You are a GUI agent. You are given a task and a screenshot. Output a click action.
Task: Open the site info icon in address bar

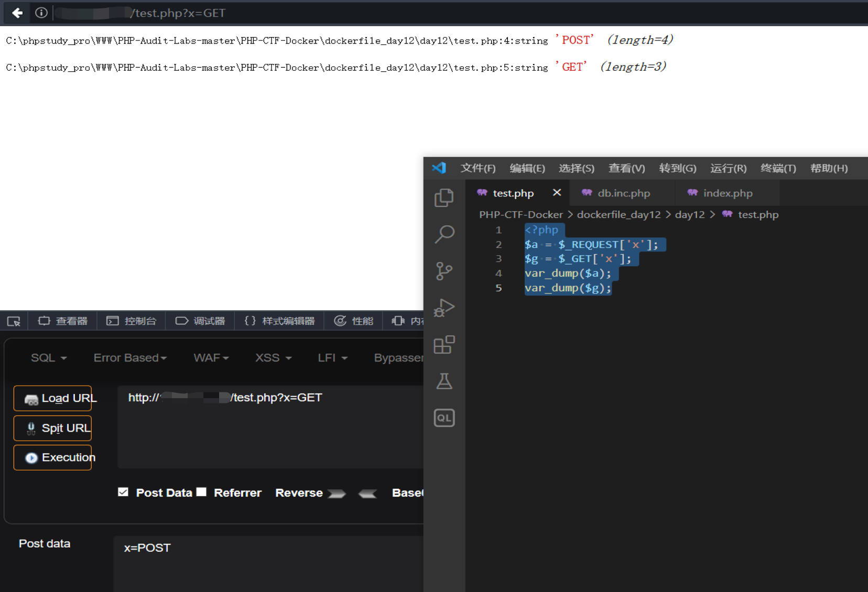41,13
